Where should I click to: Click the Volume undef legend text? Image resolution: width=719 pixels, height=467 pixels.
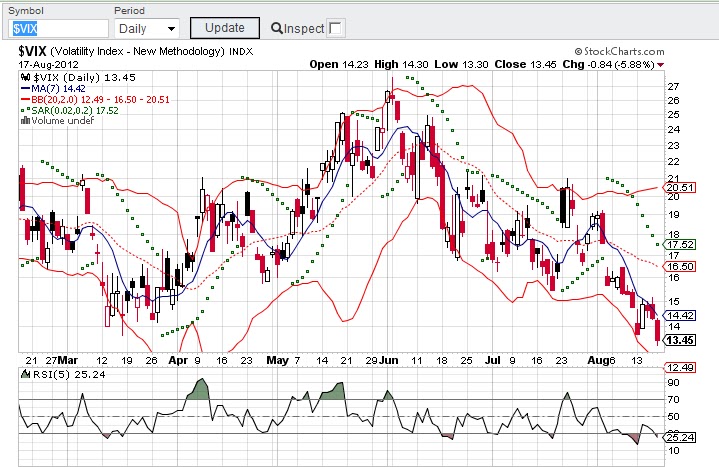[62, 121]
